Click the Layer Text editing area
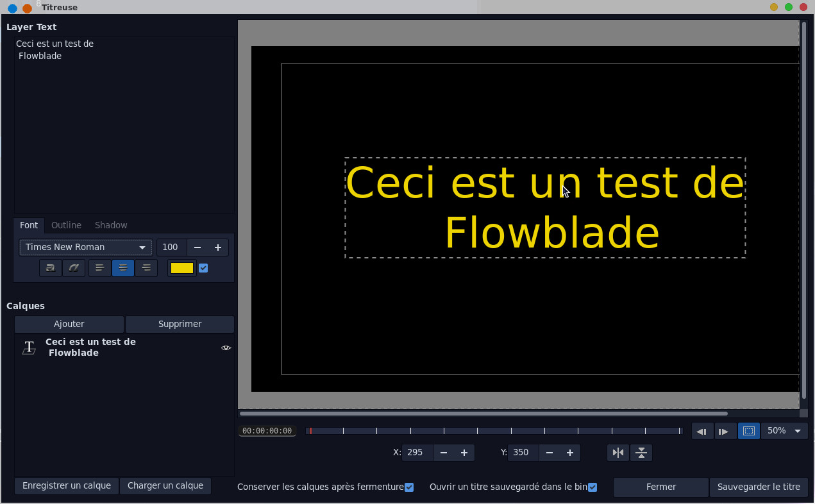 [124, 124]
